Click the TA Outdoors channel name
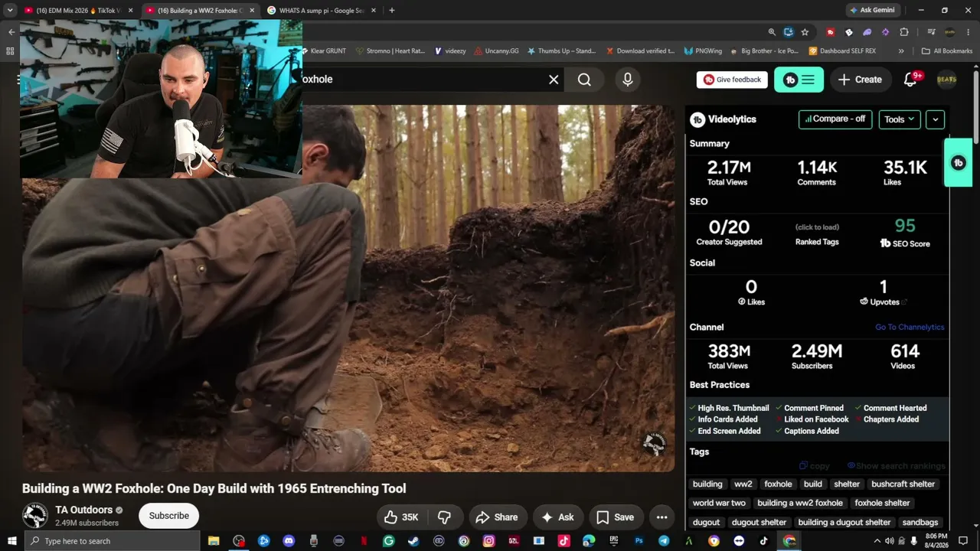This screenshot has height=551, width=980. (83, 510)
